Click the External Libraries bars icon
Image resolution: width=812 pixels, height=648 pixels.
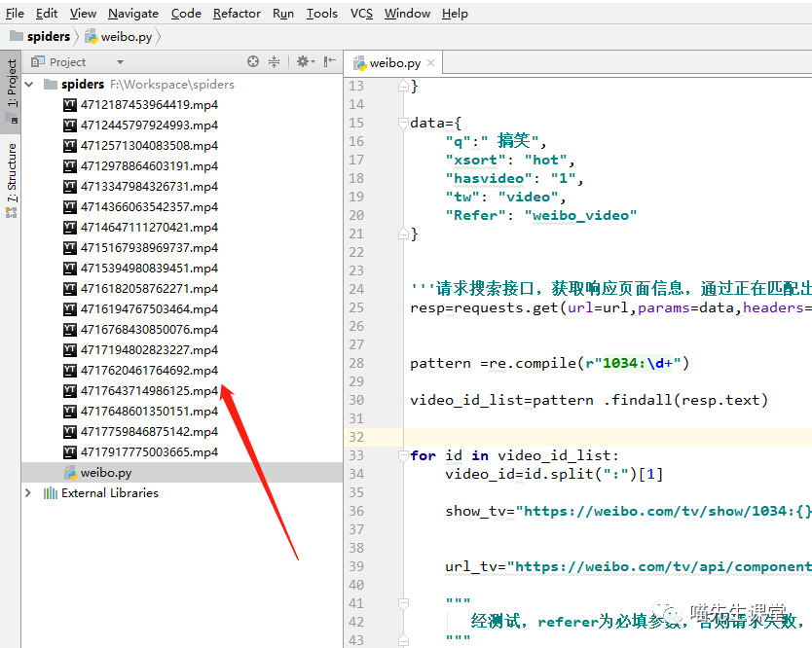51,492
